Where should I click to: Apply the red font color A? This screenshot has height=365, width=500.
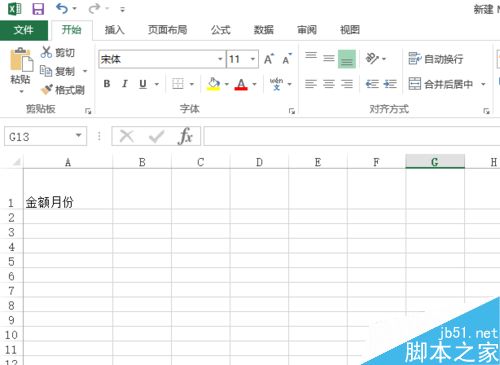point(241,84)
